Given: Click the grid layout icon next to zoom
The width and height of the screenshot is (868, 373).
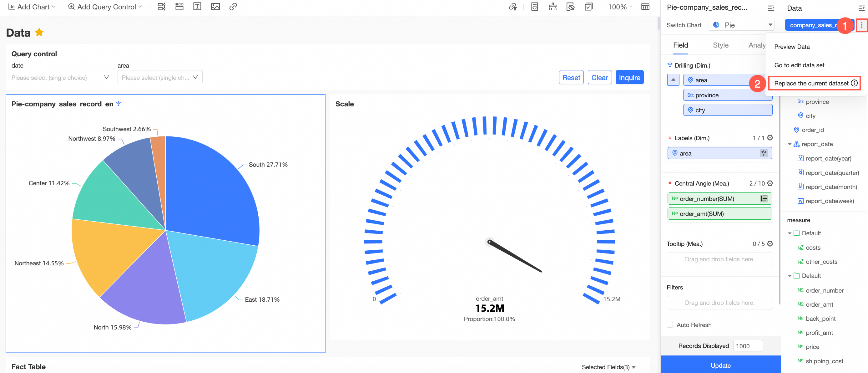Looking at the screenshot, I should pos(645,7).
